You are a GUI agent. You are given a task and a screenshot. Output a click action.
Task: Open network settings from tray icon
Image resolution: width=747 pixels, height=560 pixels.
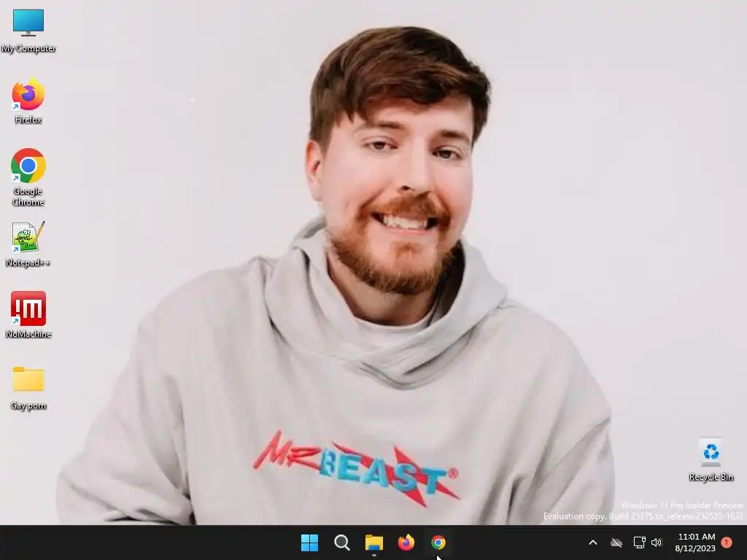point(639,542)
